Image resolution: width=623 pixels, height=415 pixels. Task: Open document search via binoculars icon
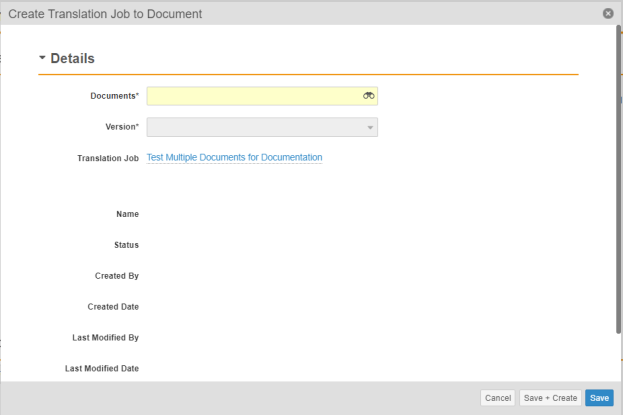[x=368, y=96]
